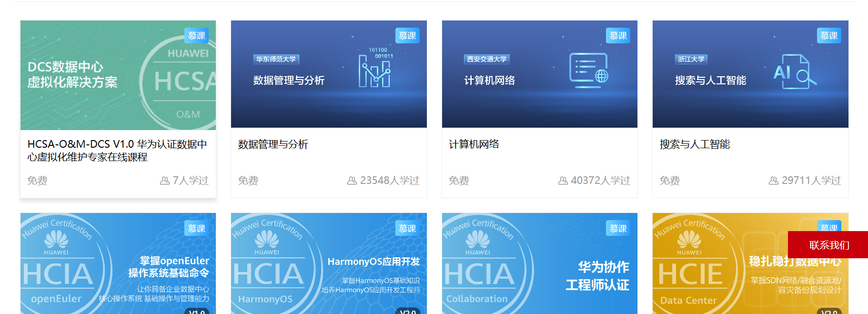Open the 搜索与人工智能 course banner image
868x314 pixels.
(x=750, y=74)
